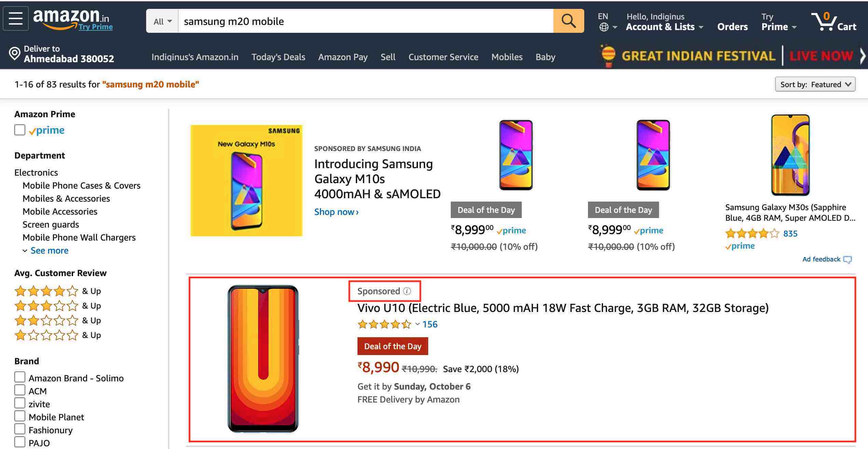Click the delivery location pin icon
868x449 pixels.
(x=14, y=54)
